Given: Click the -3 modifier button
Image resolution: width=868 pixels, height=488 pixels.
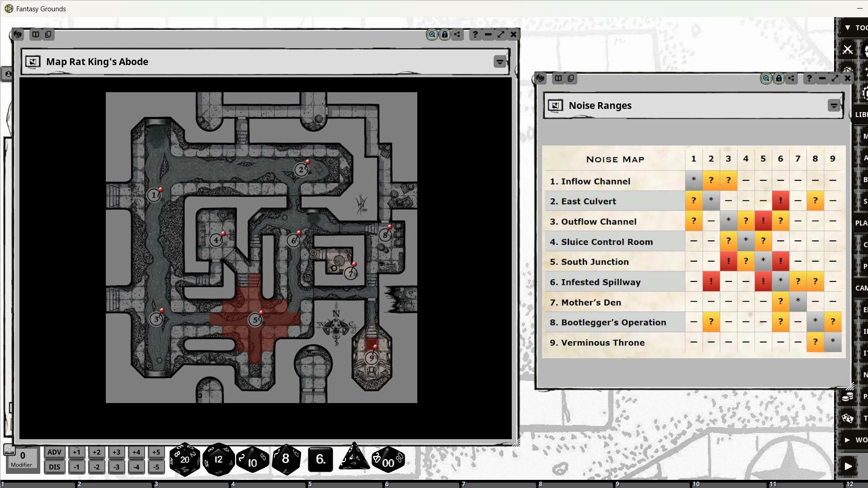Looking at the screenshot, I should (x=116, y=467).
